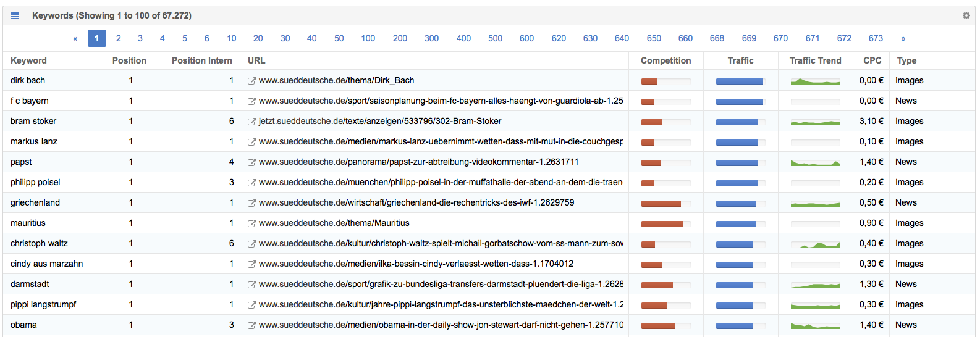Click external link icon in darmstadt row

[x=251, y=285]
